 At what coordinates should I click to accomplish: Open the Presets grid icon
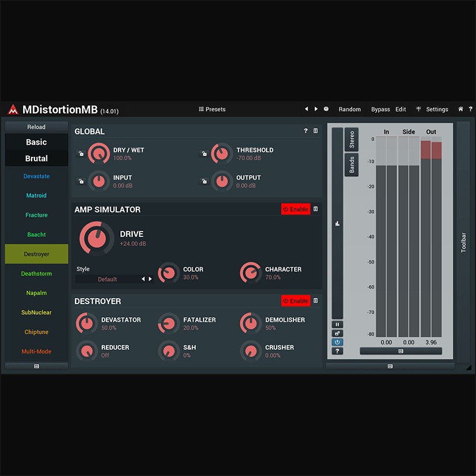pyautogui.click(x=201, y=109)
